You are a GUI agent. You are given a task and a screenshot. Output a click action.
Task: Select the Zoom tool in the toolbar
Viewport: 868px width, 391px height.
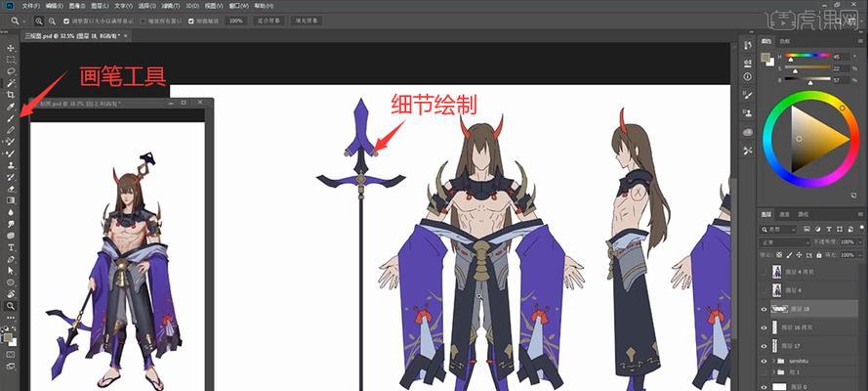(x=11, y=306)
